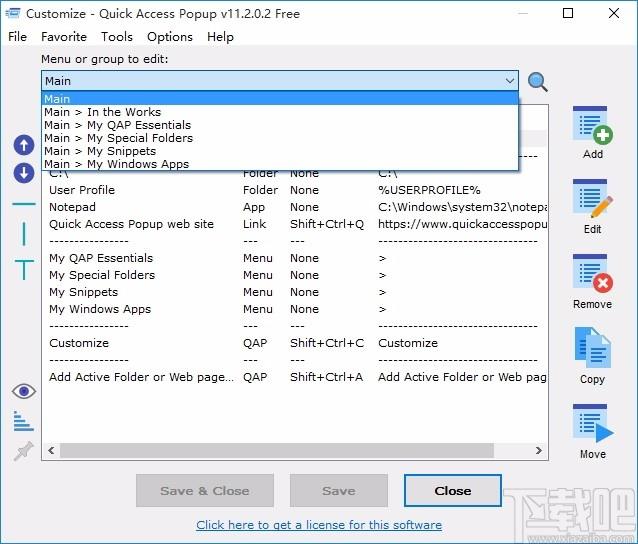Click the Edit favorite icon
Image resolution: width=638 pixels, height=544 pixels.
(x=592, y=199)
